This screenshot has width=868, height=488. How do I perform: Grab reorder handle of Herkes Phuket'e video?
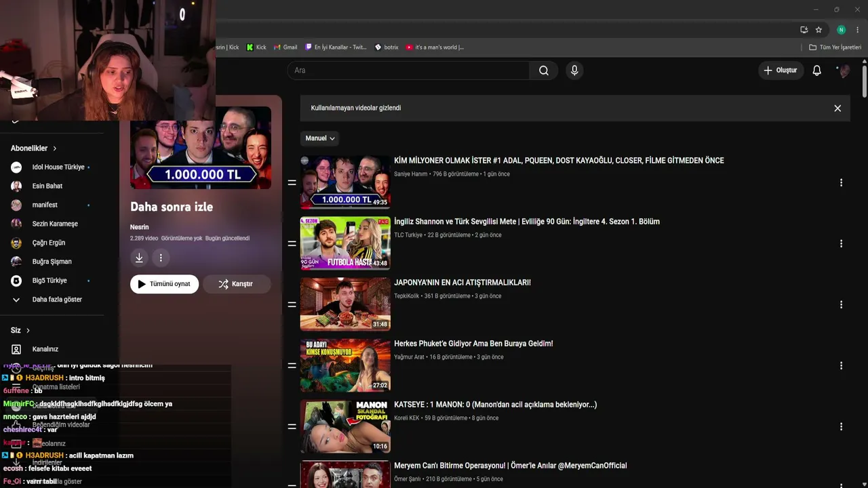292,365
